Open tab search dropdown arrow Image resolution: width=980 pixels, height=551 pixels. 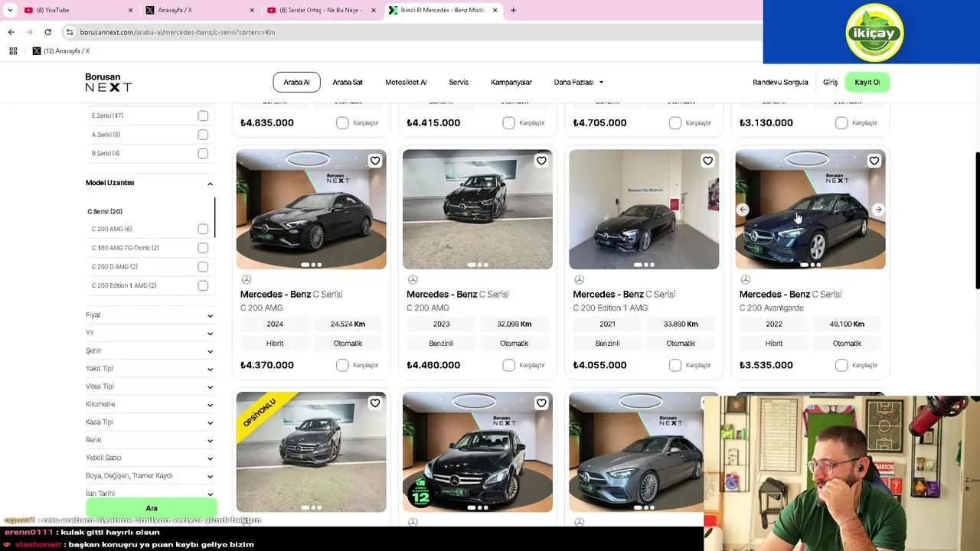(10, 10)
